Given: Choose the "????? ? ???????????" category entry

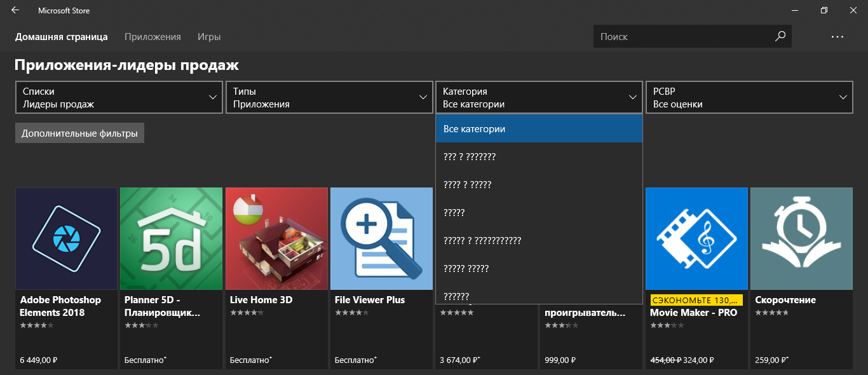Looking at the screenshot, I should pyautogui.click(x=539, y=240).
